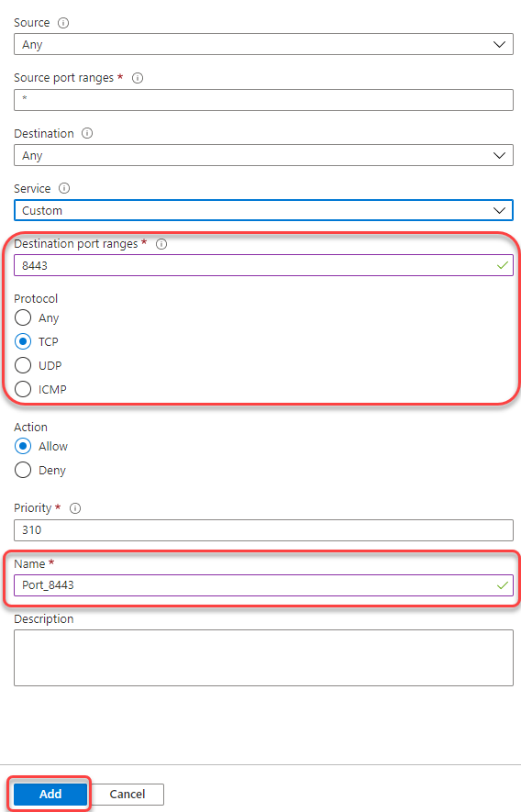Expand the Destination dropdown
Viewport: 521px width, 812px height.
coord(263,155)
